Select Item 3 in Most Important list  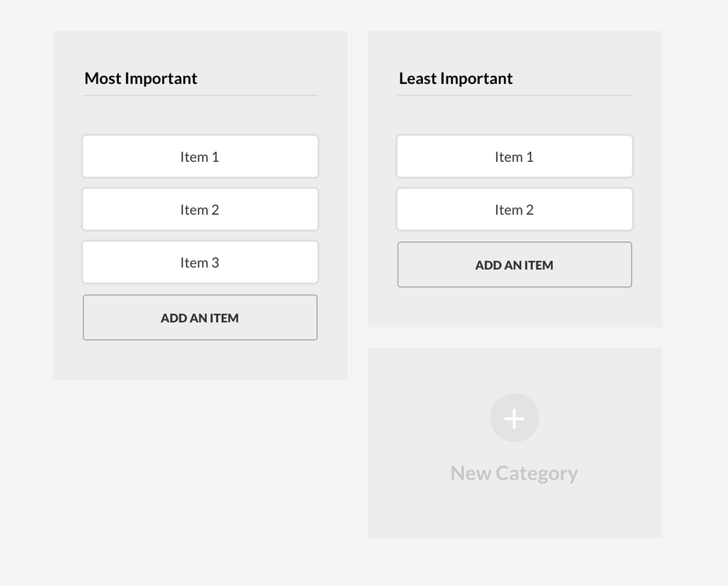coord(200,263)
